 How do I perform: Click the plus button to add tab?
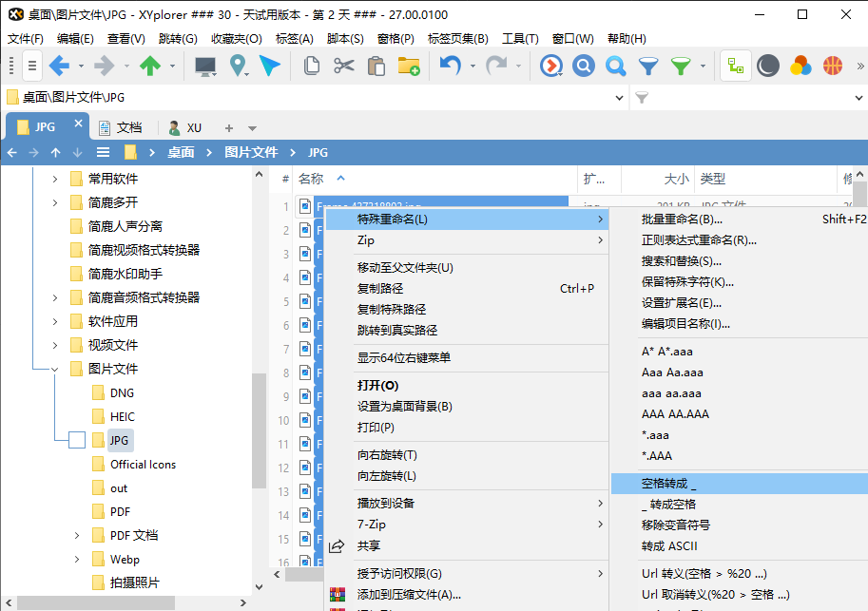228,127
